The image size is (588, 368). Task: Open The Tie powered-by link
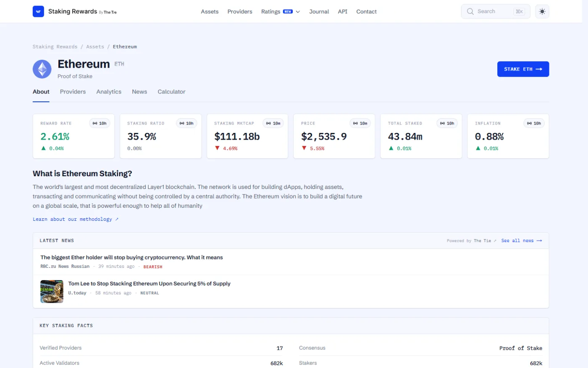(x=485, y=241)
